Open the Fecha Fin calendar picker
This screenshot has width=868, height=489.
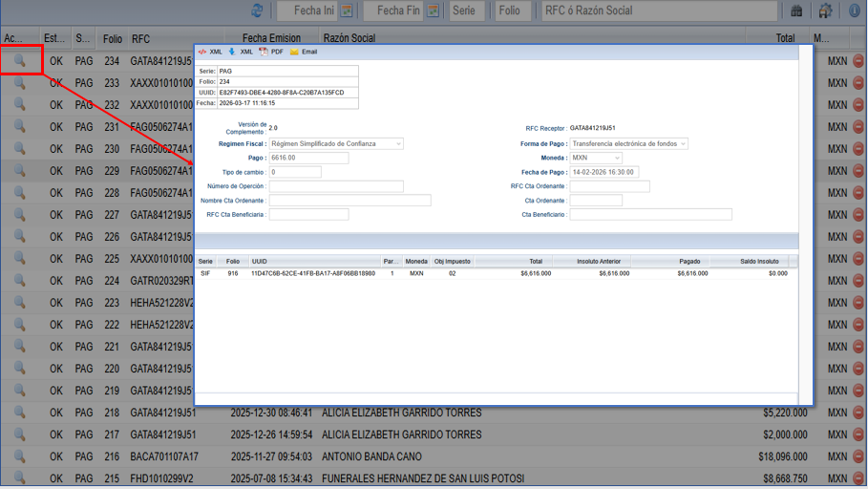point(434,11)
